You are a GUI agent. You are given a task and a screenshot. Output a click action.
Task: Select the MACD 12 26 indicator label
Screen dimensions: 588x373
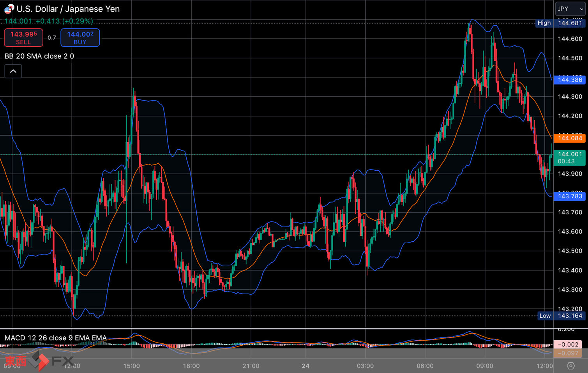tap(55, 338)
